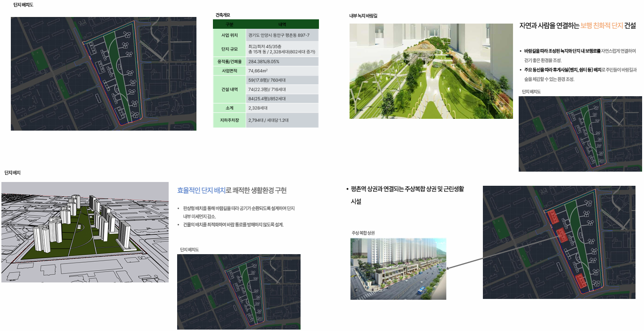Select the '사업 위치' row label
The image size is (644, 331).
pos(229,35)
